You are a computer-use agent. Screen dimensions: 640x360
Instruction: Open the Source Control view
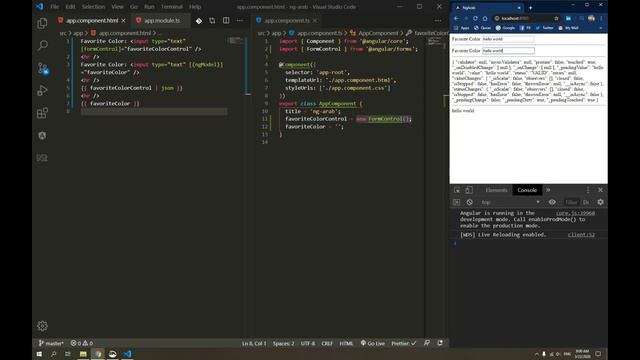[x=42, y=68]
